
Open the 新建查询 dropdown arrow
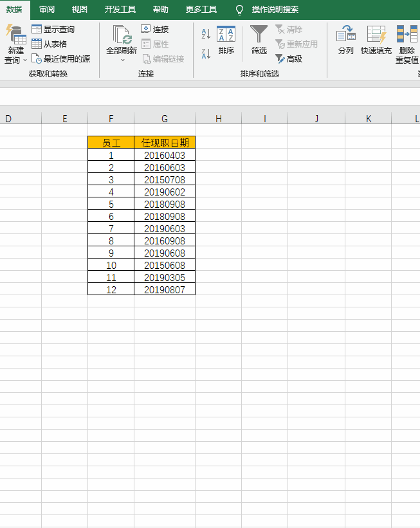tap(25, 60)
